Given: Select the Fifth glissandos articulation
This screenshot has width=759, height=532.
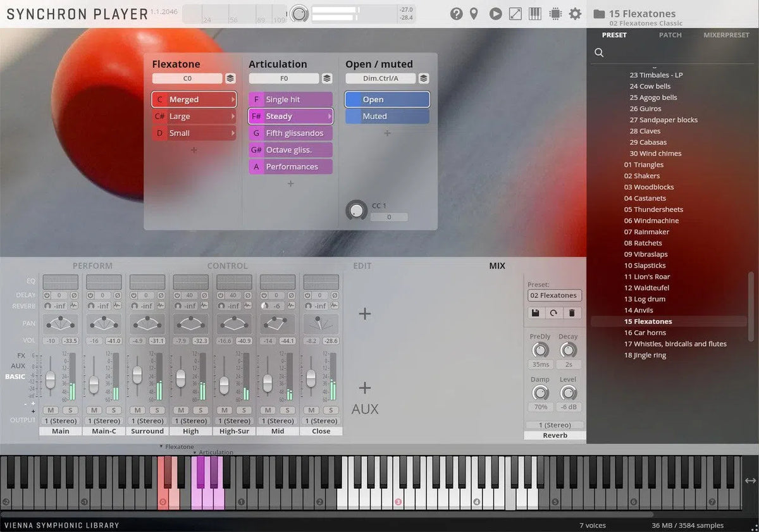Looking at the screenshot, I should (290, 133).
